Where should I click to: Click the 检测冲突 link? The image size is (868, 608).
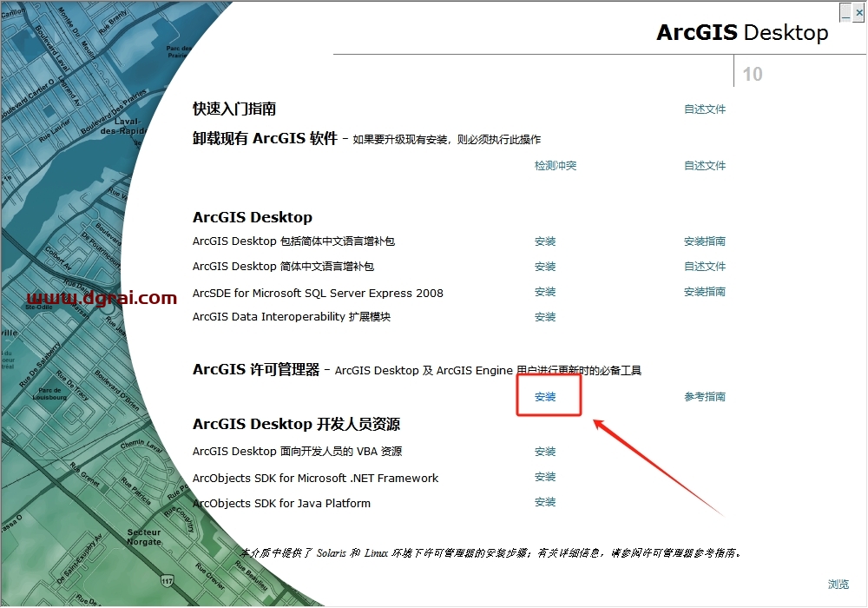pyautogui.click(x=556, y=166)
